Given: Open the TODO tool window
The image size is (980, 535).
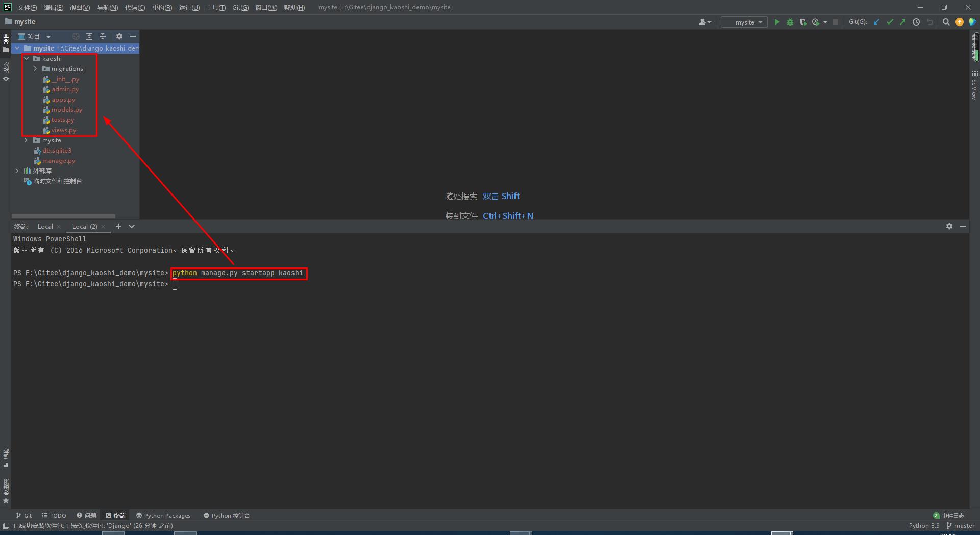Looking at the screenshot, I should coord(54,516).
